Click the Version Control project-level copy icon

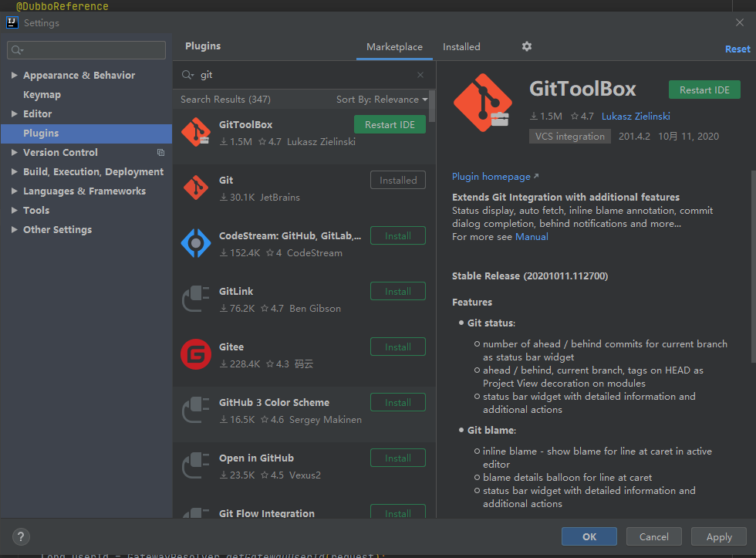click(160, 152)
